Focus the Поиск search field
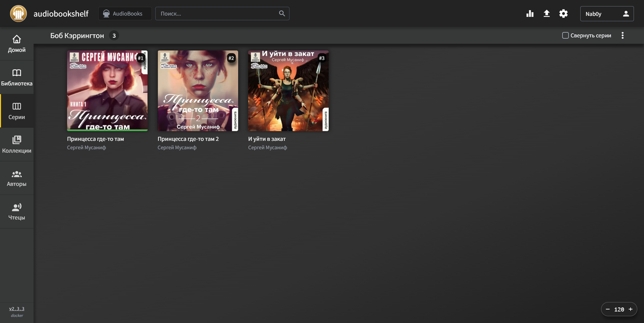This screenshot has width=644, height=323. (x=222, y=14)
